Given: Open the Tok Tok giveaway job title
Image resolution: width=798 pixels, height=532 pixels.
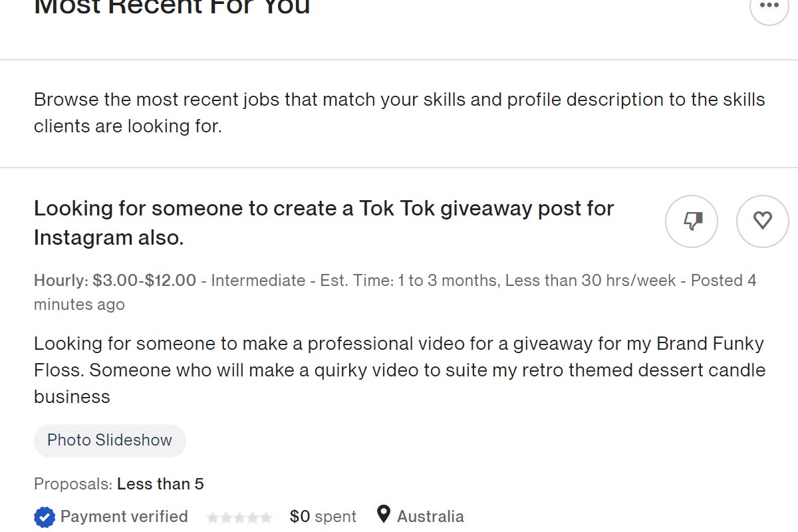Looking at the screenshot, I should (324, 223).
